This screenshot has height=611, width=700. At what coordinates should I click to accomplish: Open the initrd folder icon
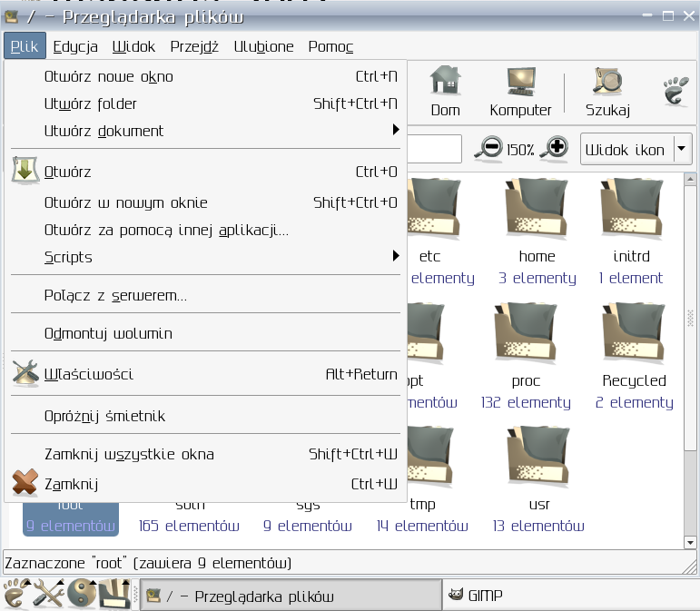click(630, 209)
